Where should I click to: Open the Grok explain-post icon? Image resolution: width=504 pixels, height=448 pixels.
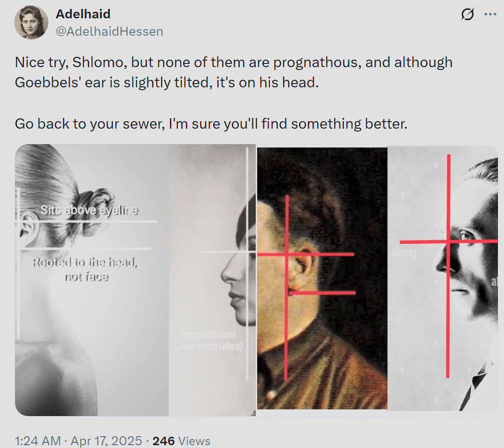[x=467, y=15]
